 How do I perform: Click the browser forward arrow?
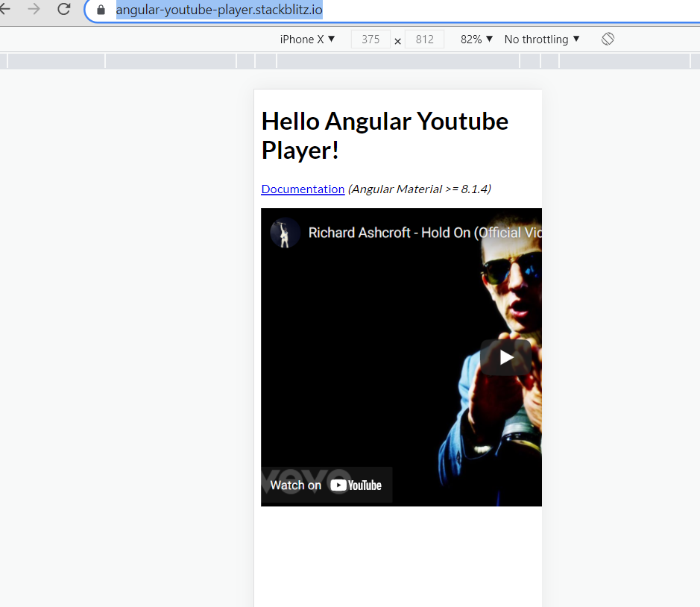click(34, 11)
